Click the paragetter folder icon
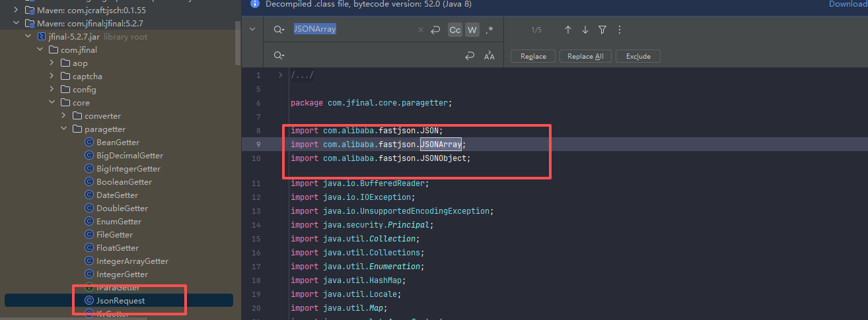This screenshot has width=868, height=320. (77, 129)
